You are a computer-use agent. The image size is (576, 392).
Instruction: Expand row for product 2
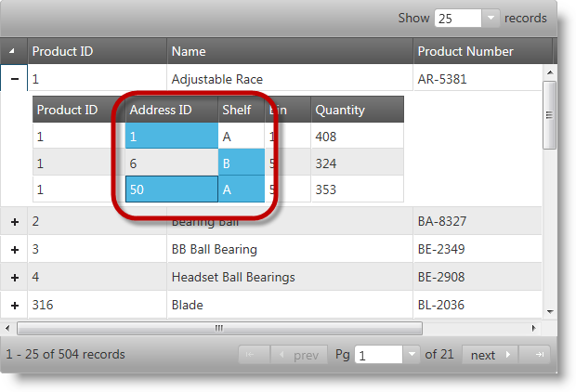(x=14, y=222)
